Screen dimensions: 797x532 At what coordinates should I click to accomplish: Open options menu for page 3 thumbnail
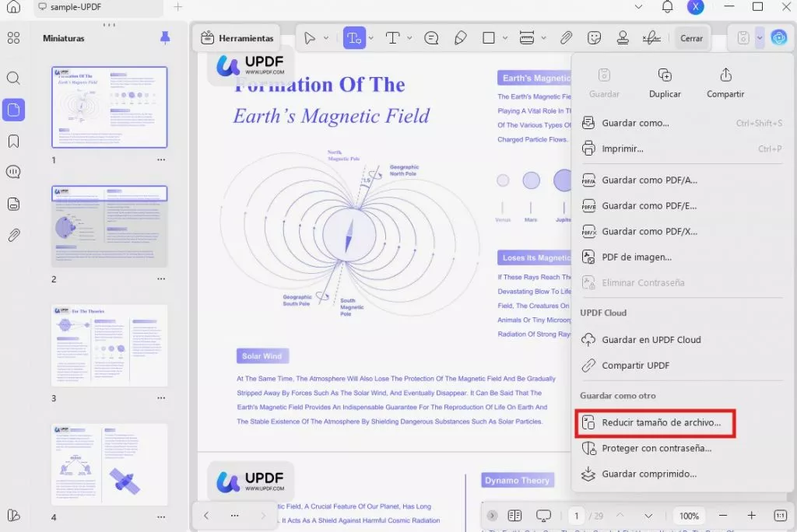[161, 398]
